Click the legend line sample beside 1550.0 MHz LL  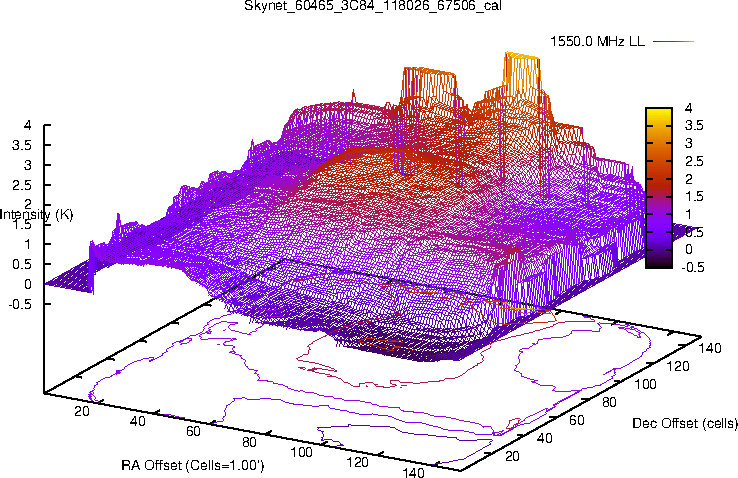[x=674, y=41]
